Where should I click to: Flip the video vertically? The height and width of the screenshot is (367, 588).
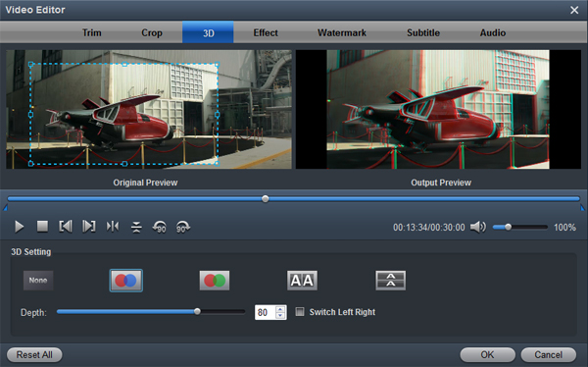click(136, 227)
